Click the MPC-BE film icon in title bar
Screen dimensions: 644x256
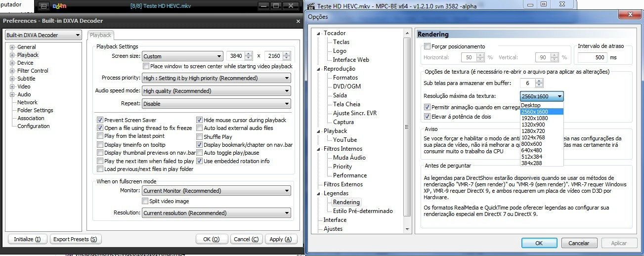(311, 5)
